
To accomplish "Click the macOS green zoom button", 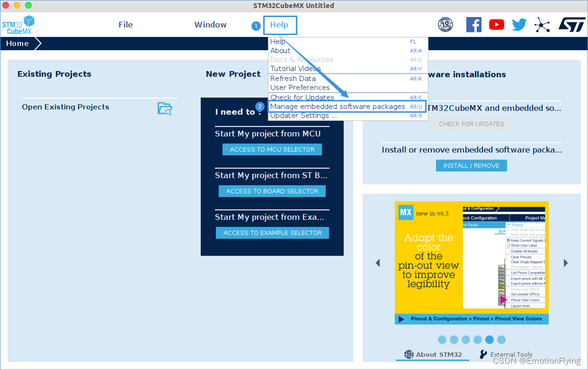I will (x=28, y=6).
